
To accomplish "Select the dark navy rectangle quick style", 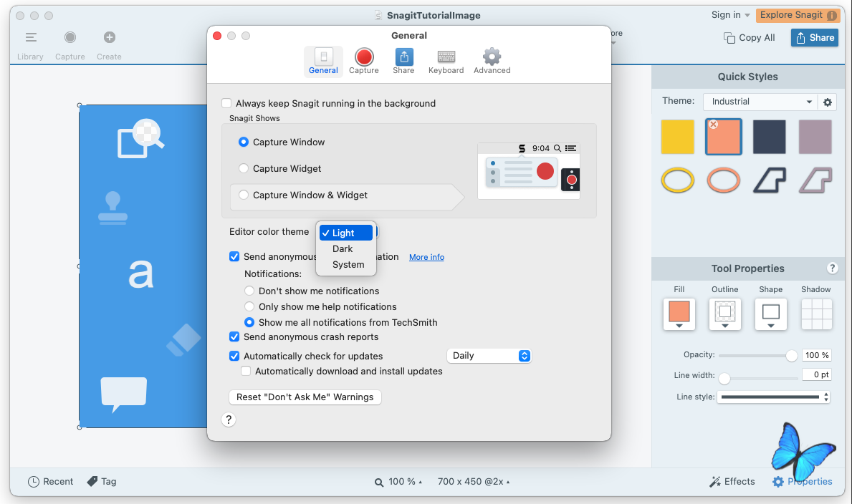I will pos(770,137).
